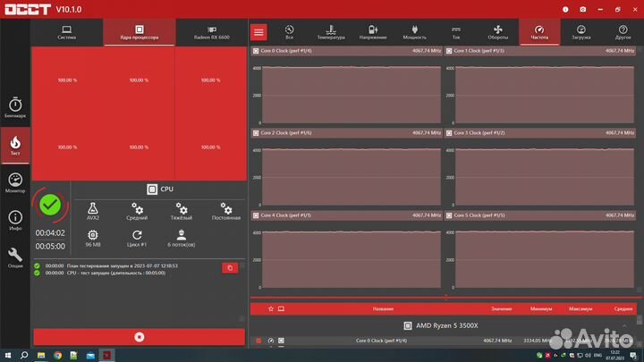The image size is (644, 362).
Task: Open Опции settings wrench
Action: [15, 257]
